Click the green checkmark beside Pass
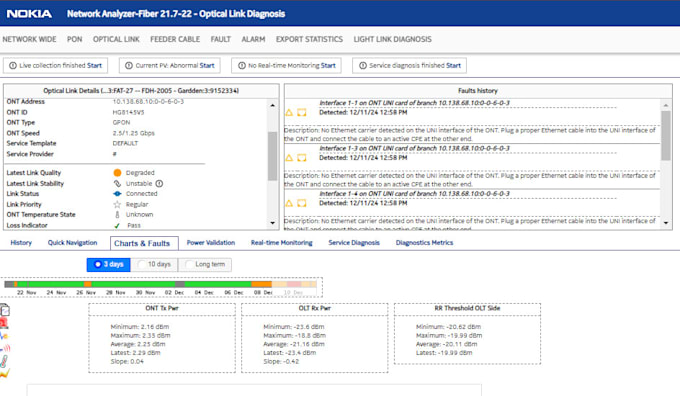Viewport: 680px width, 396px height. tap(117, 226)
